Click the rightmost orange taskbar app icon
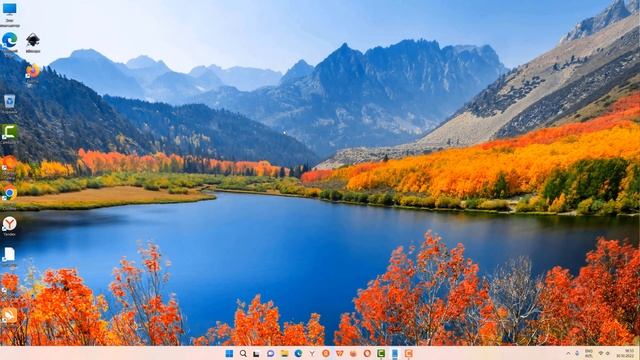This screenshot has height=360, width=640. click(409, 353)
